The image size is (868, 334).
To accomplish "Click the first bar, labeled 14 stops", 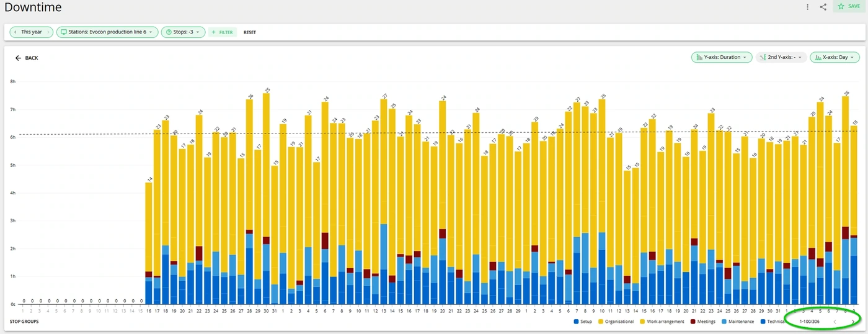I will click(149, 243).
